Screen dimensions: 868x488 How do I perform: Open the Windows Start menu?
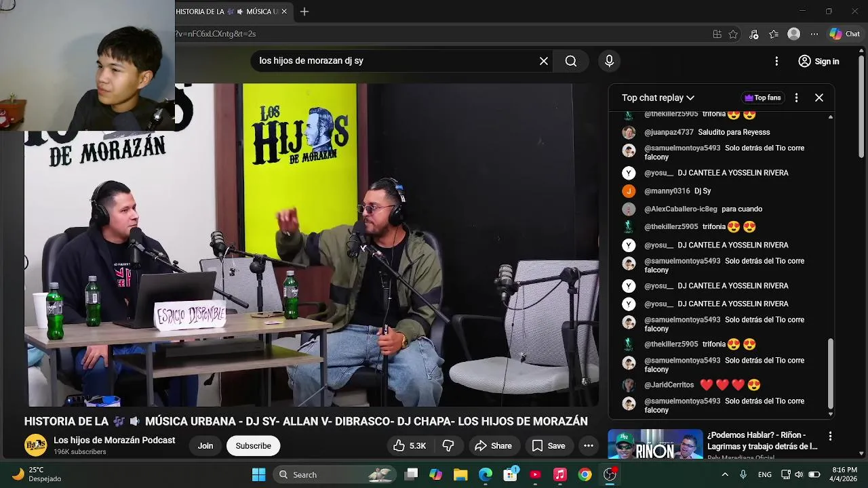(x=258, y=474)
